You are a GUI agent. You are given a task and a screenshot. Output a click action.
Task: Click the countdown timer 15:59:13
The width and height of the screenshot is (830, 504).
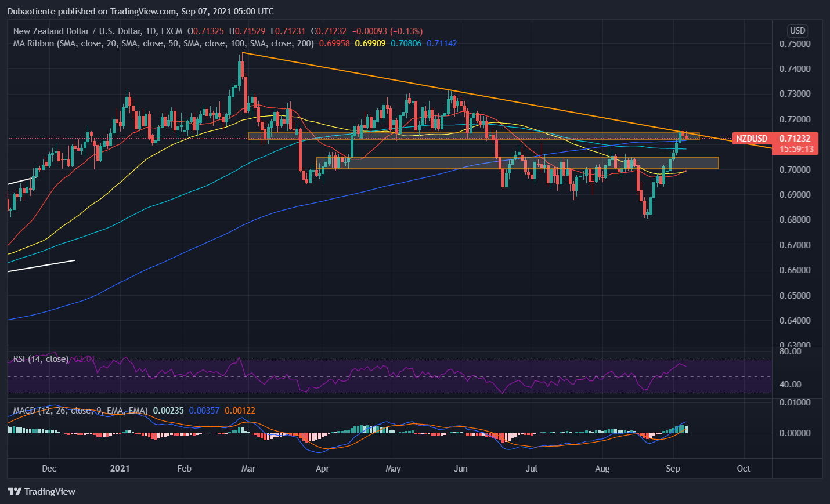[x=796, y=149]
